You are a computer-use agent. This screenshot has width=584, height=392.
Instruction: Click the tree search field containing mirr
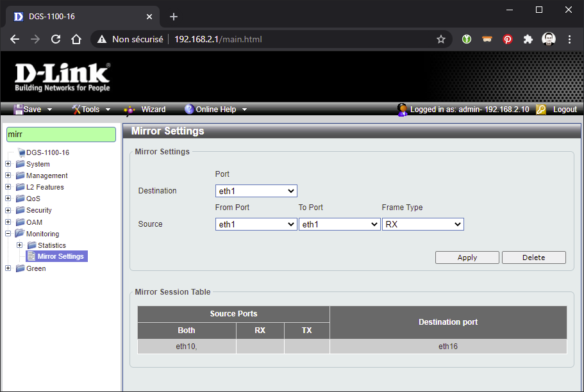[x=61, y=135]
